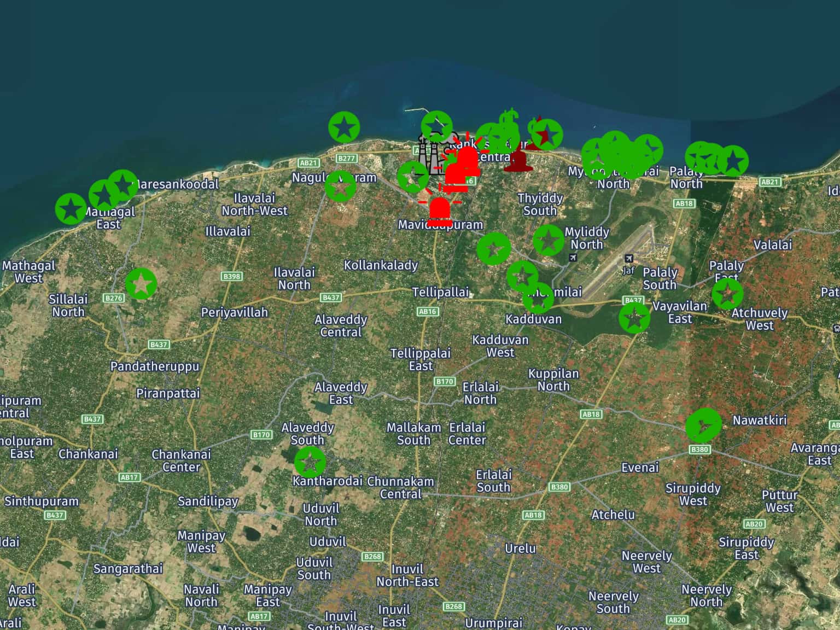The image size is (840, 630).
Task: Click the green star left of Vayavilan East
Action: [x=634, y=317]
